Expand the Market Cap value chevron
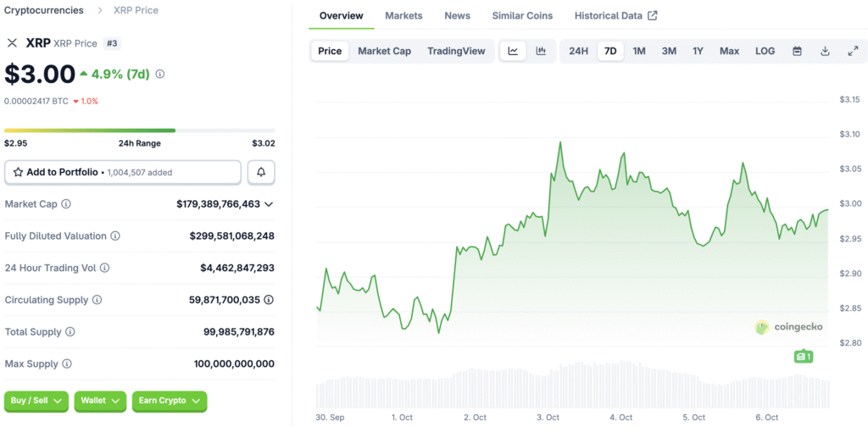The width and height of the screenshot is (868, 427). point(269,204)
